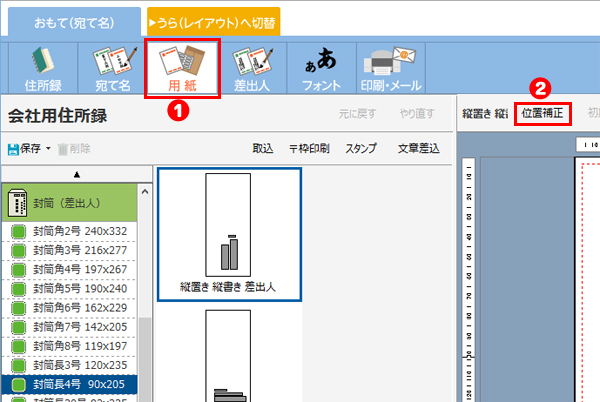This screenshot has height=402, width=600.
Task: Collapse the list with the ▲ arrow
Action: tap(77, 175)
